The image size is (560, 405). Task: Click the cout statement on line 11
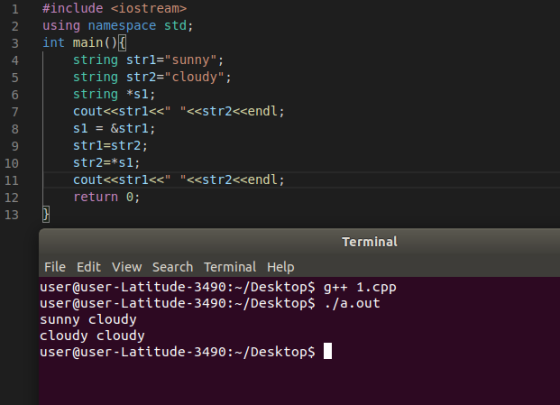179,180
